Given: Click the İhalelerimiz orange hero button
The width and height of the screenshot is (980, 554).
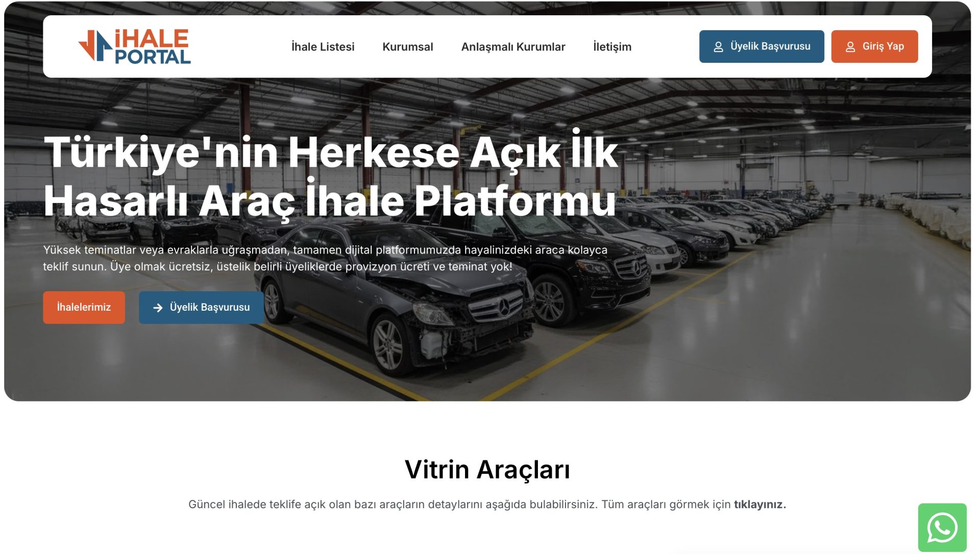Looking at the screenshot, I should pos(84,307).
